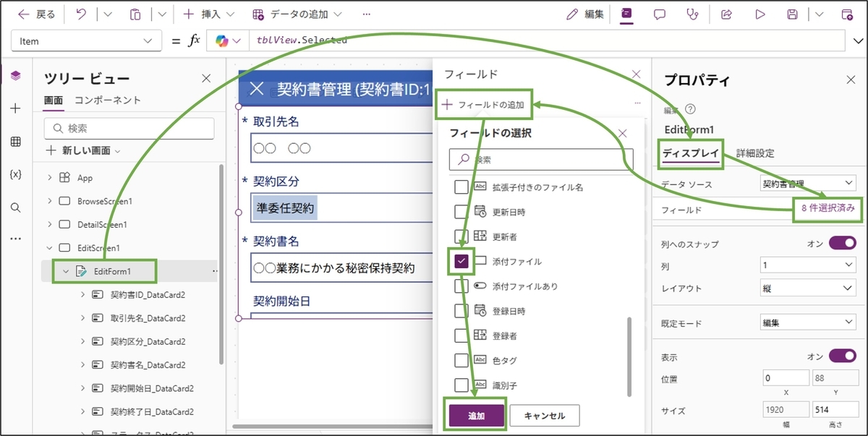Toggle the 列へのスナップ switch

pos(843,244)
